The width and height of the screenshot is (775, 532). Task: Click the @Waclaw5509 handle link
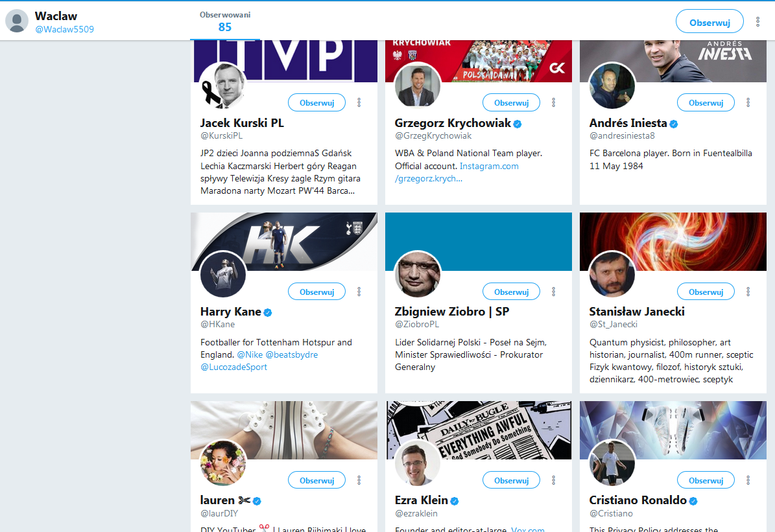(x=64, y=29)
